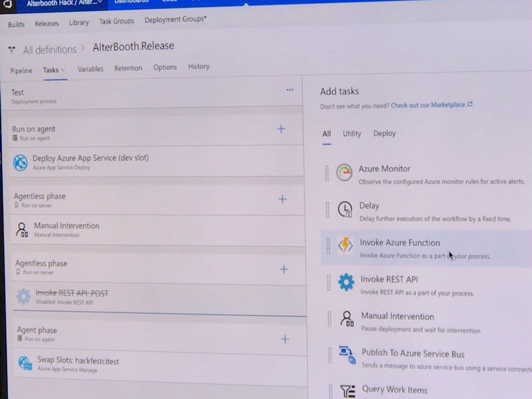Open Task Groups hub
The width and height of the screenshot is (532, 399).
(x=117, y=21)
